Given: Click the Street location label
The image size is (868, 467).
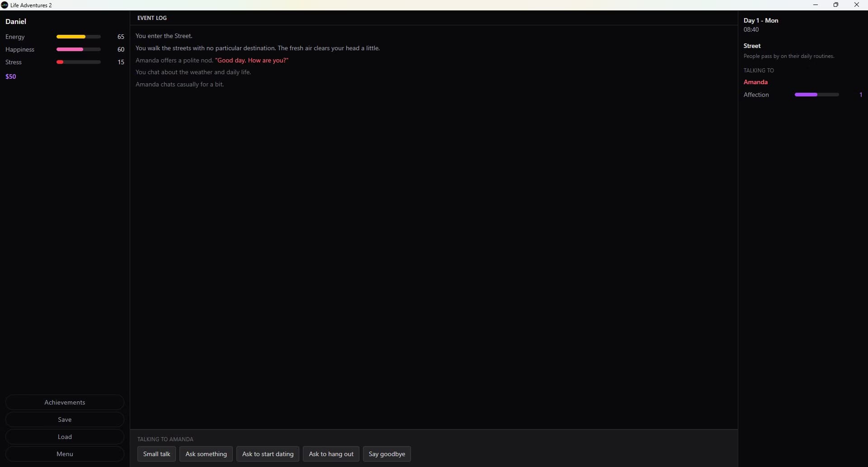Looking at the screenshot, I should coord(753,46).
